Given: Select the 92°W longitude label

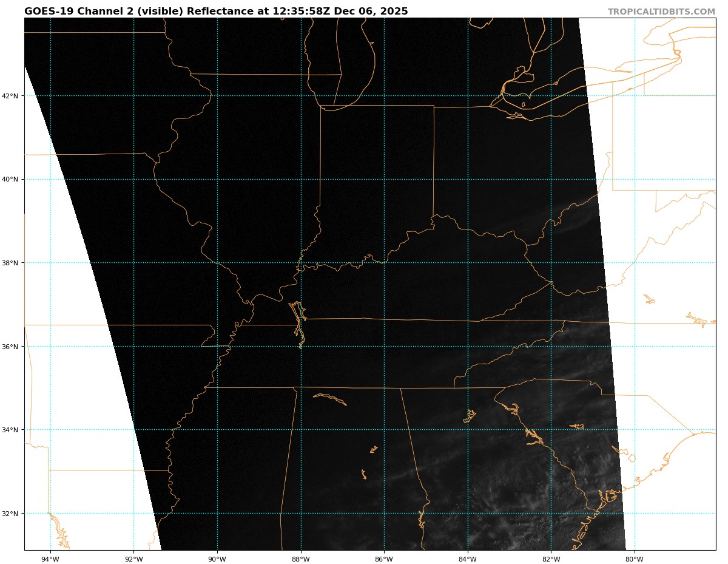Looking at the screenshot, I should click(x=133, y=559).
